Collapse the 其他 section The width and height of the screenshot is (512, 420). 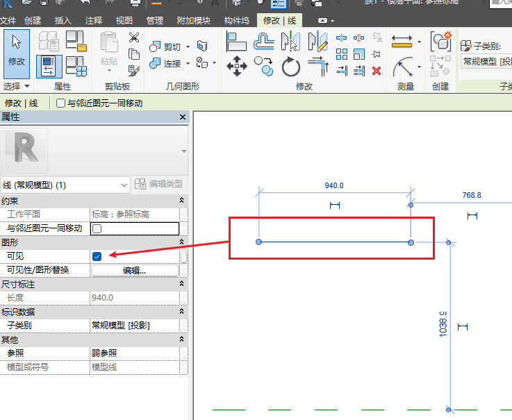(181, 339)
